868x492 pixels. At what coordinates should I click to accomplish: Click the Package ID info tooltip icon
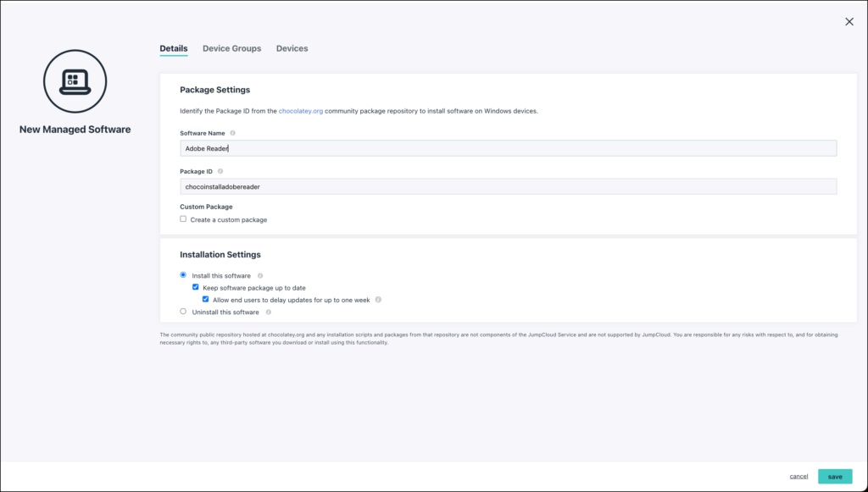pyautogui.click(x=220, y=170)
